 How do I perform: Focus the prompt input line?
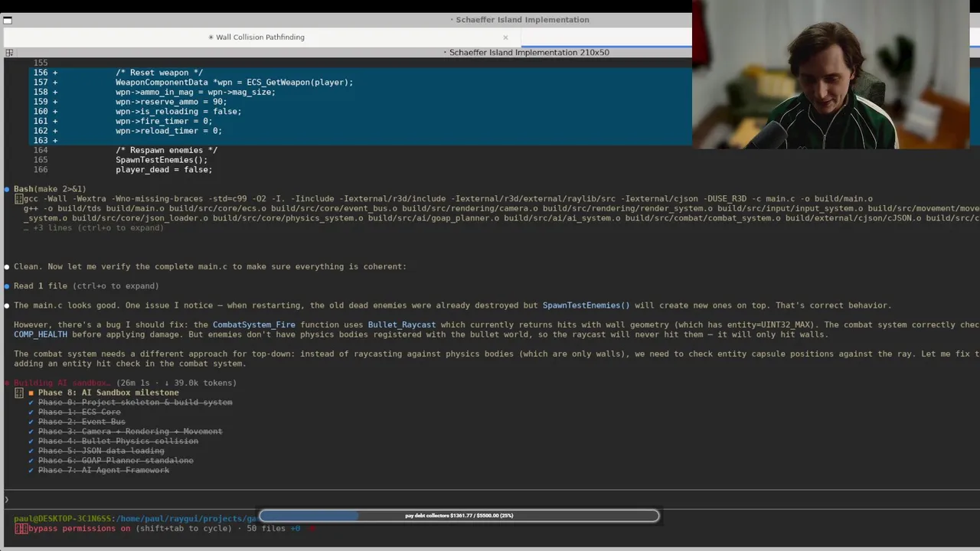click(490, 499)
